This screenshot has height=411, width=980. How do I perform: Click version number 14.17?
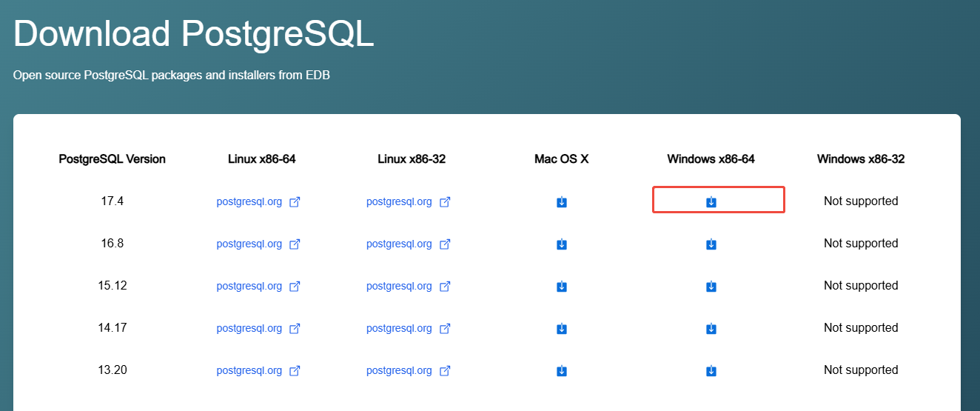112,327
